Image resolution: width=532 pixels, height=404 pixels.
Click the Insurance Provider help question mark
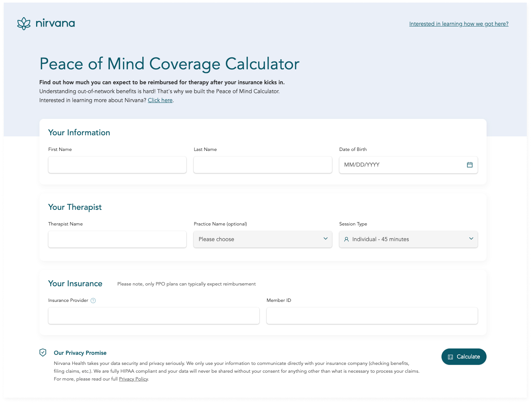[93, 301]
